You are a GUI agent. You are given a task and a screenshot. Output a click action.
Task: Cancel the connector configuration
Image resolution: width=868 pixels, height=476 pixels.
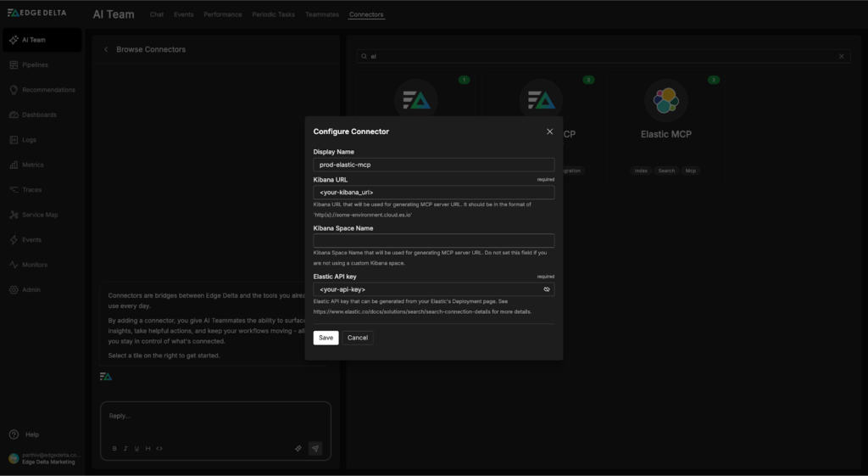click(x=358, y=338)
